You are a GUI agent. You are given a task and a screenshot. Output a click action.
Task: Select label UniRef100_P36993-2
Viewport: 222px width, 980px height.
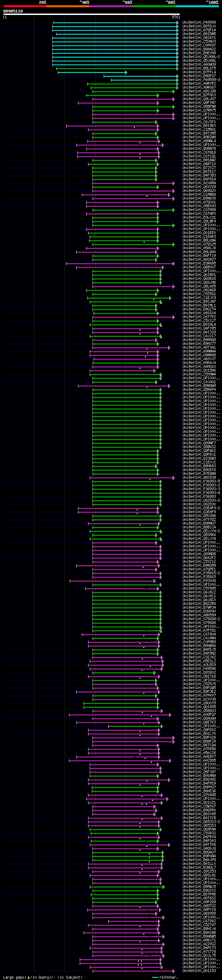point(201,485)
